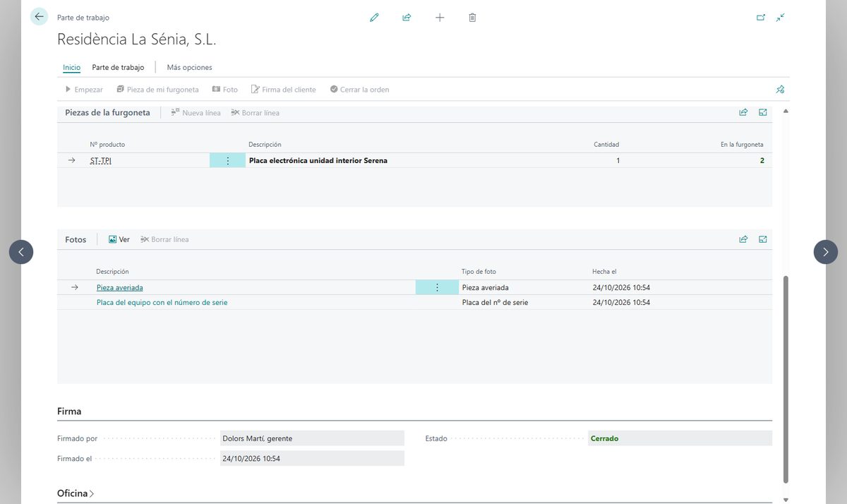Image resolution: width=847 pixels, height=504 pixels.
Task: Open the Pieza averiada photo link
Action: coord(120,287)
